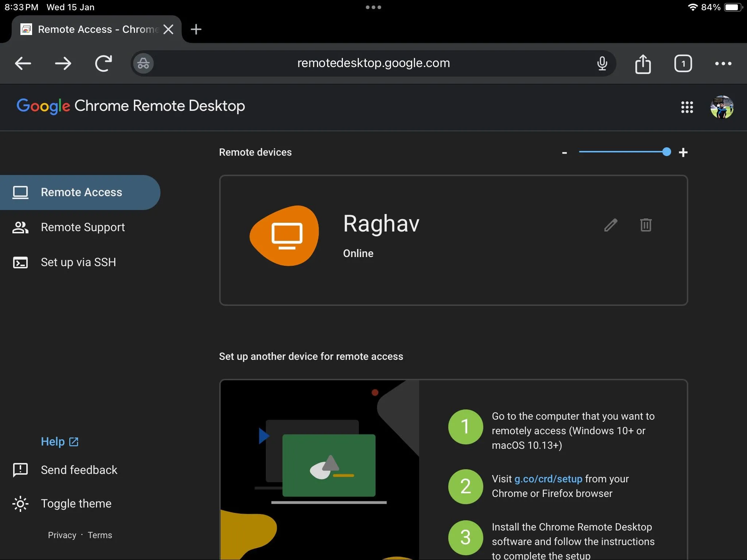Click the Set up via SSH terminal icon
This screenshot has height=560, width=747.
pos(20,262)
